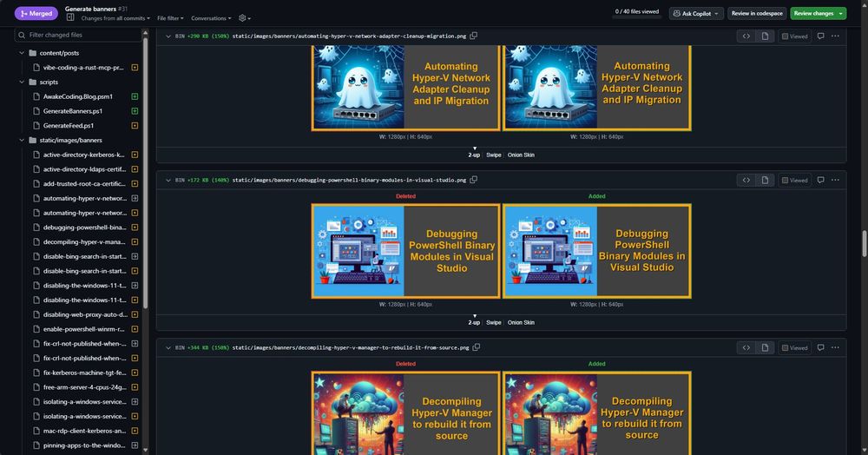Open add-trusted-root-ca-certific file in tree
Viewport: 868px width, 455px height.
[84, 184]
